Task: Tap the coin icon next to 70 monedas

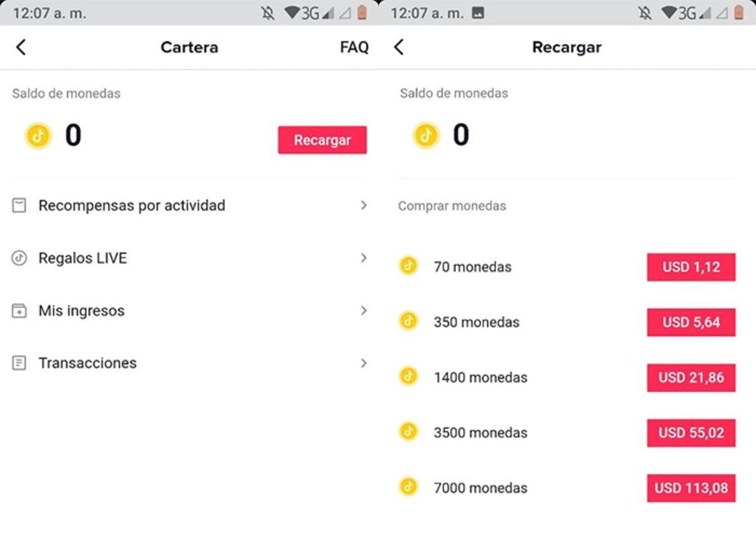Action: [408, 267]
